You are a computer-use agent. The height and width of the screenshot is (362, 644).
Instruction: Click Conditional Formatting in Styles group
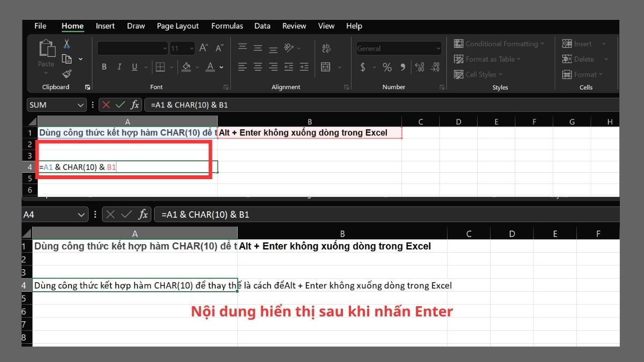(x=499, y=43)
